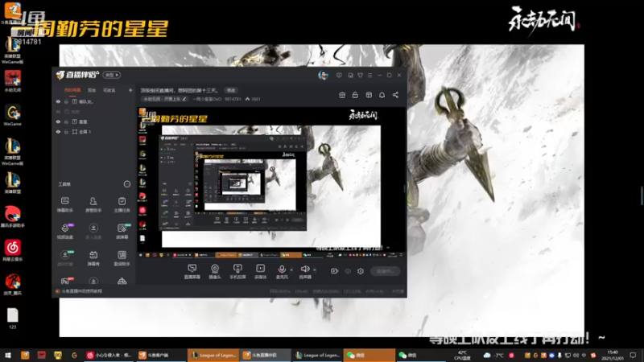
Task: Open the 多人连麦 tool
Action: click(93, 231)
